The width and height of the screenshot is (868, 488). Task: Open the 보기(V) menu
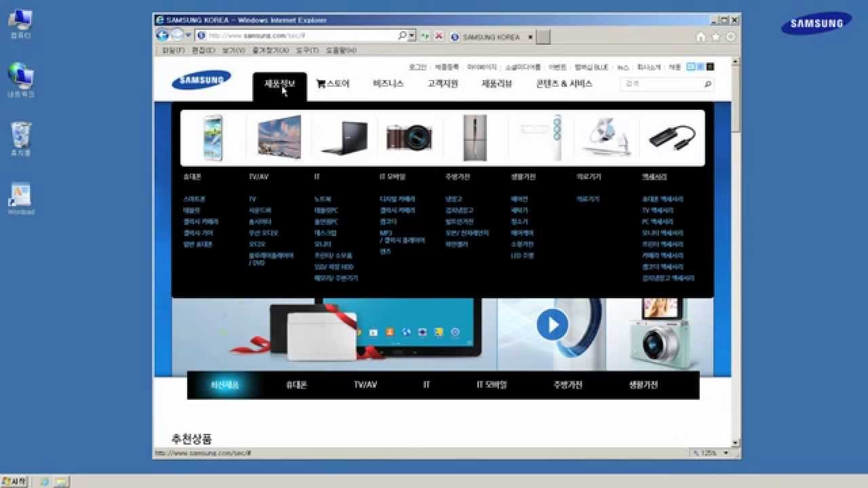[233, 51]
